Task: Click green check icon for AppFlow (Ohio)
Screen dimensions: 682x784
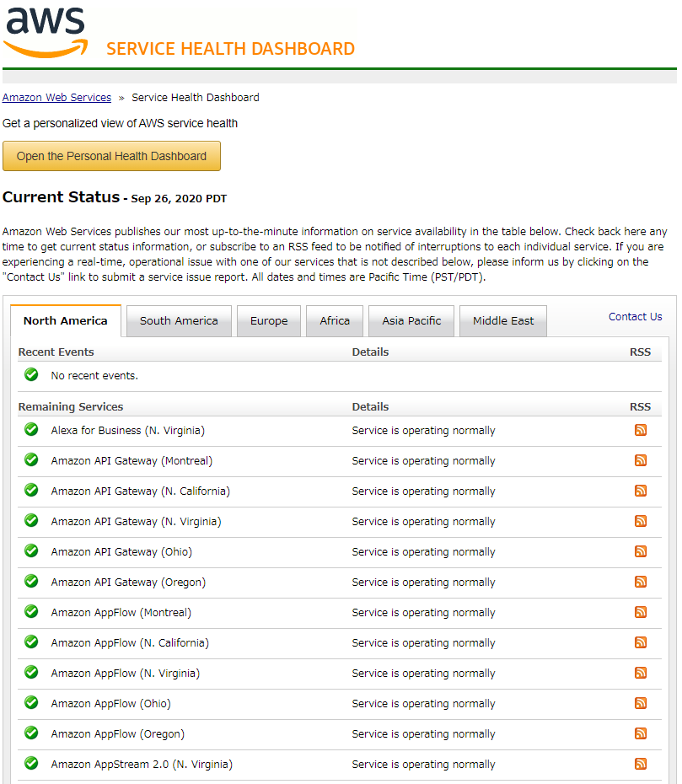Action: tap(31, 702)
